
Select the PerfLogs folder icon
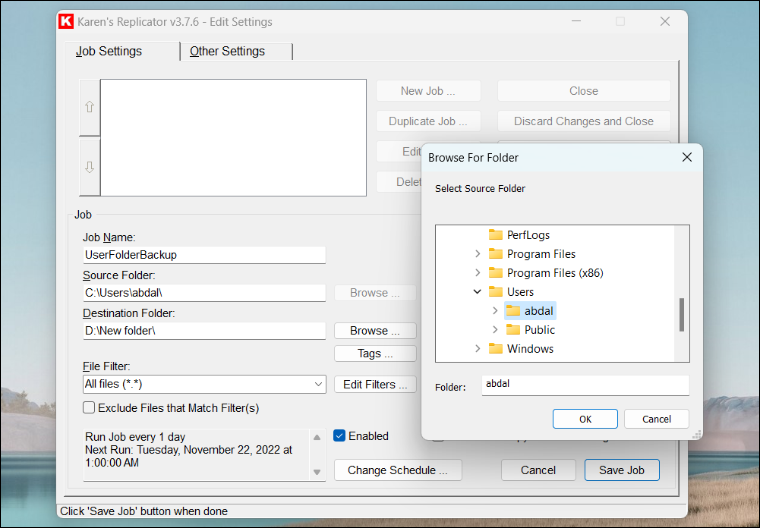495,235
